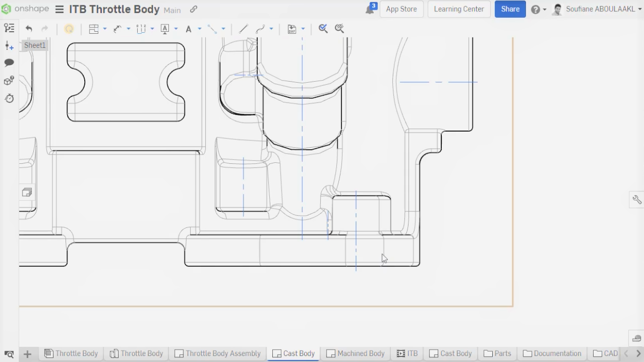
Task: Select the two-point centerline tool
Action: click(x=212, y=29)
